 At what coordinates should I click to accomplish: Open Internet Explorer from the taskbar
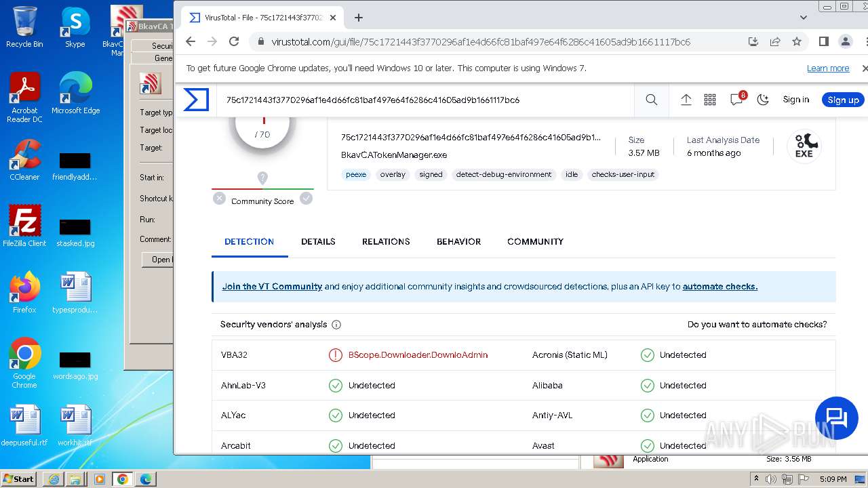(x=54, y=479)
